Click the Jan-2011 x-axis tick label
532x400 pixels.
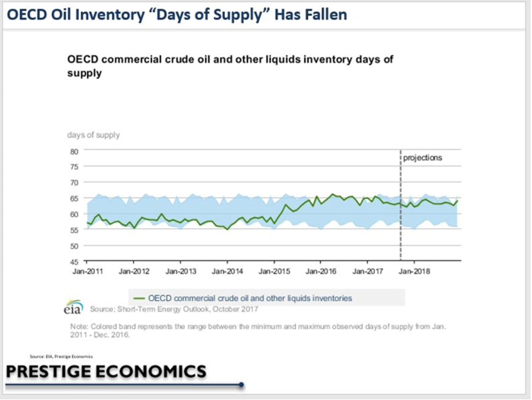click(88, 272)
